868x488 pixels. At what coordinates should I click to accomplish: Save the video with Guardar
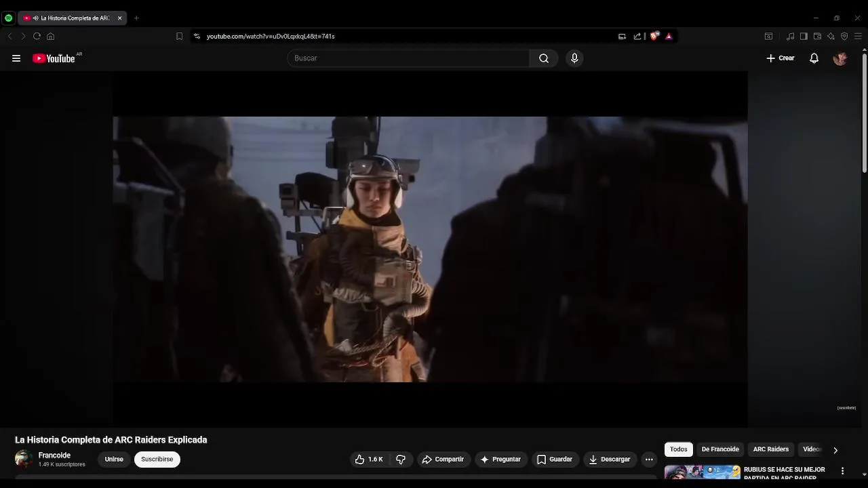coord(555,460)
